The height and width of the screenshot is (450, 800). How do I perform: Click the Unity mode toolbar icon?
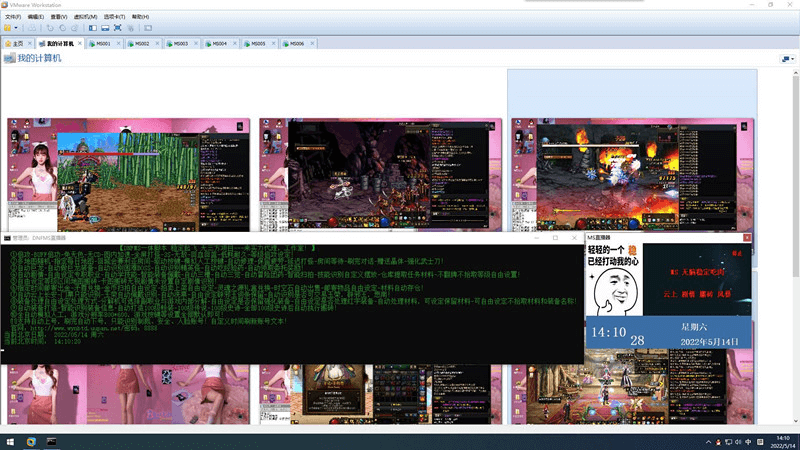130,28
